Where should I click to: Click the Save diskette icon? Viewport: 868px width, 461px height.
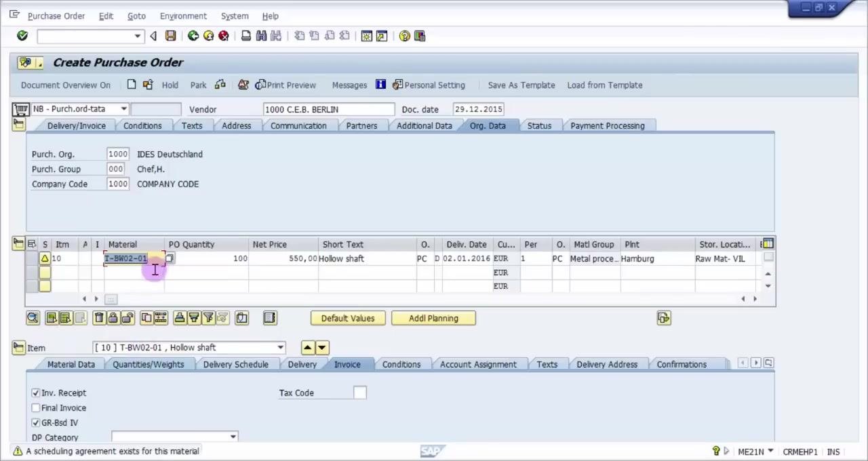point(170,36)
